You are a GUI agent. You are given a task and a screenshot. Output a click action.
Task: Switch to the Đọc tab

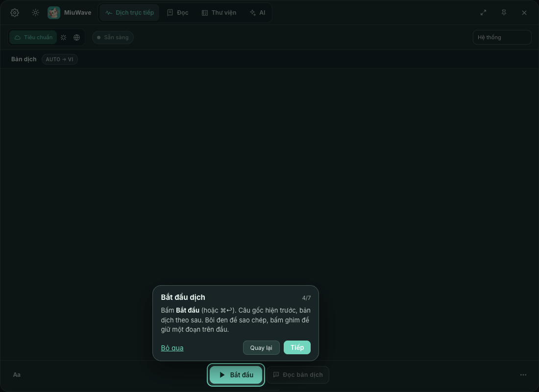click(x=178, y=13)
